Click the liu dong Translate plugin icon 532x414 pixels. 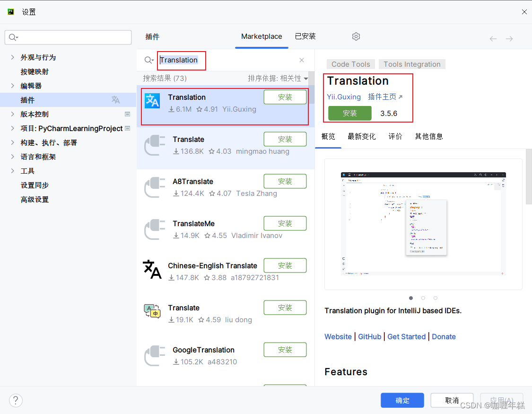pos(152,311)
